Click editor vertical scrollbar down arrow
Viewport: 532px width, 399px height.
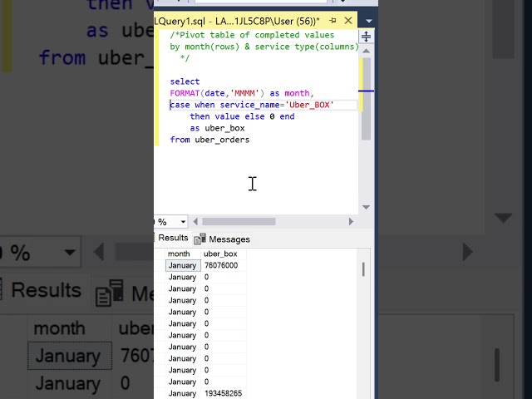click(x=366, y=207)
